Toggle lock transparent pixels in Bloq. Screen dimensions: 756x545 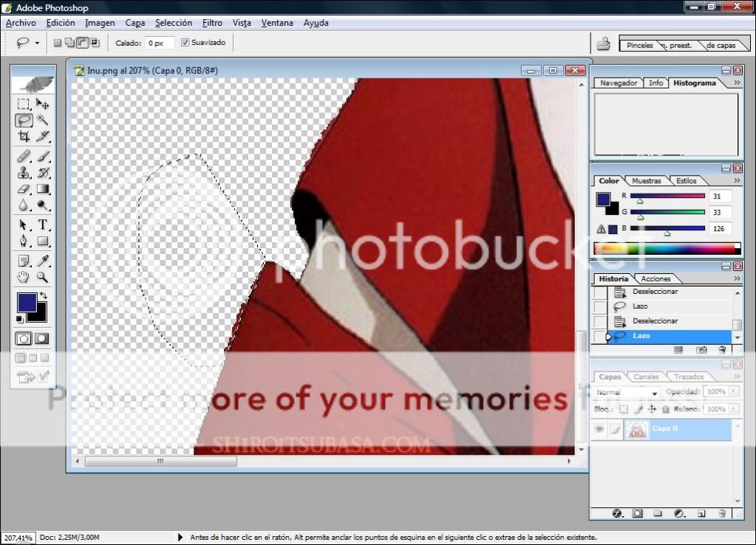click(623, 409)
